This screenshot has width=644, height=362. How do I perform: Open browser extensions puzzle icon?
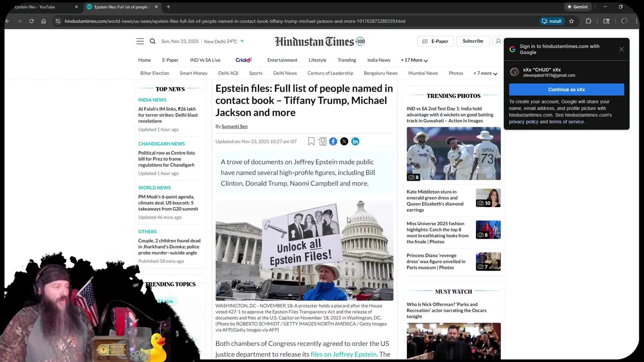click(588, 21)
